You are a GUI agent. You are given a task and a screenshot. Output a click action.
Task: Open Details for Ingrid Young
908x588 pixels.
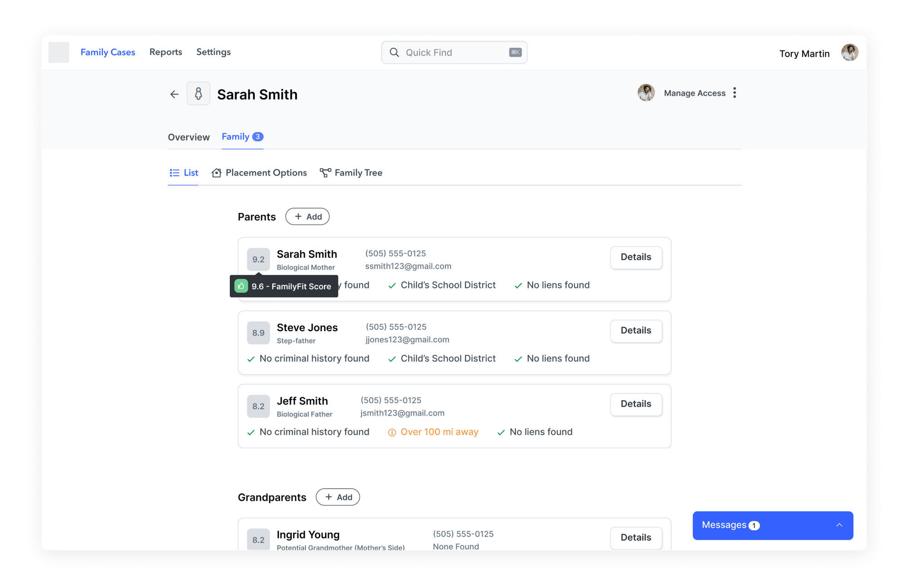click(636, 538)
